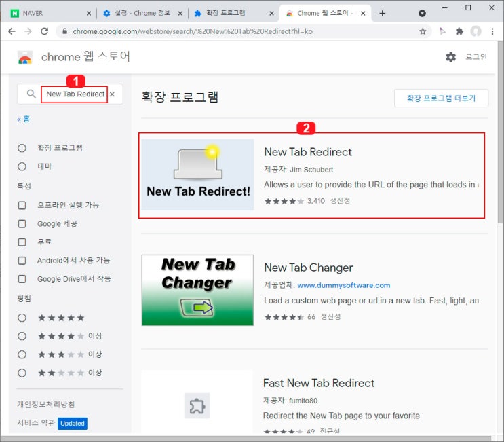Select the Chrome 웹 스토어 tab

325,13
